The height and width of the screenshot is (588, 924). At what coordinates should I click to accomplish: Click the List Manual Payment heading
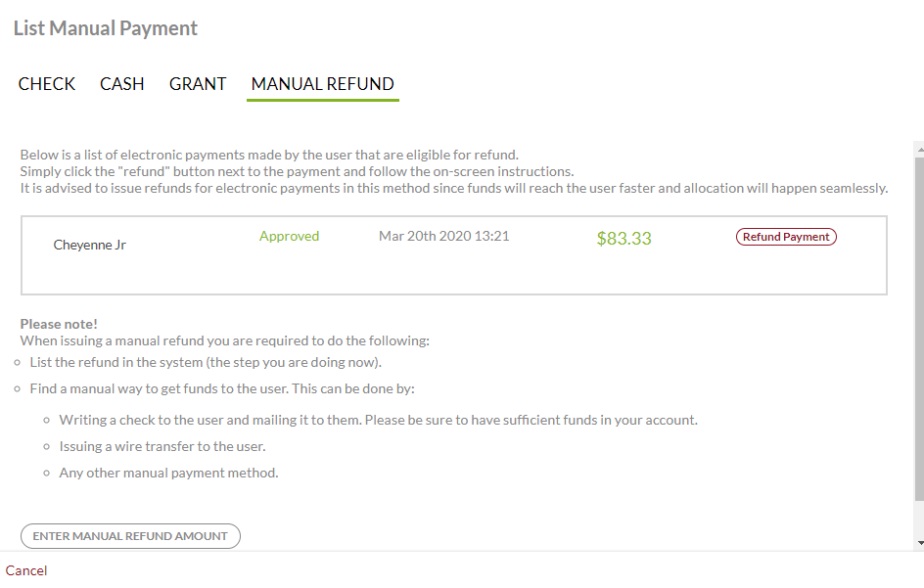pyautogui.click(x=106, y=28)
